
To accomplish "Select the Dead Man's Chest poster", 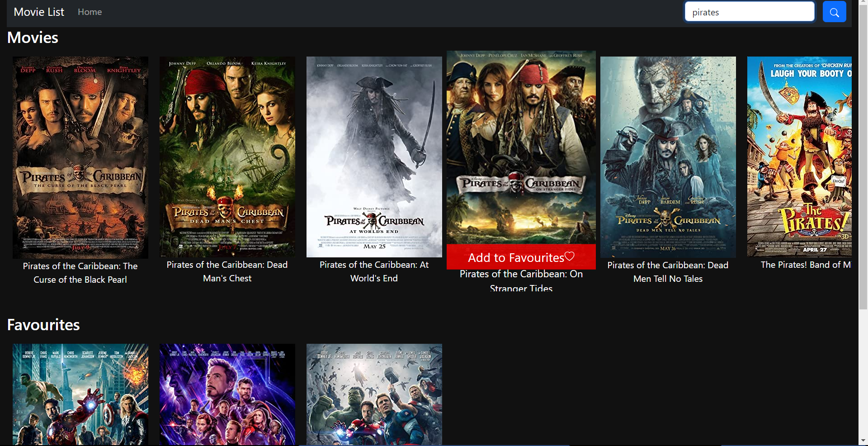I will (227, 157).
